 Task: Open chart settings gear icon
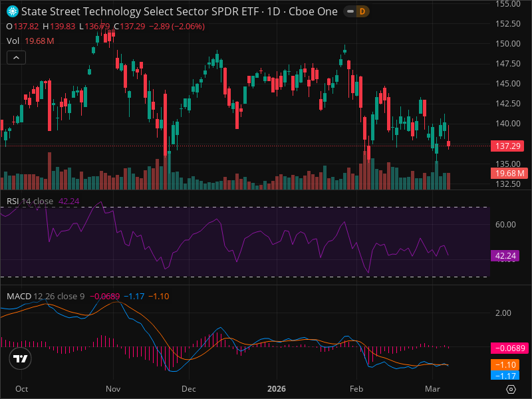511,389
